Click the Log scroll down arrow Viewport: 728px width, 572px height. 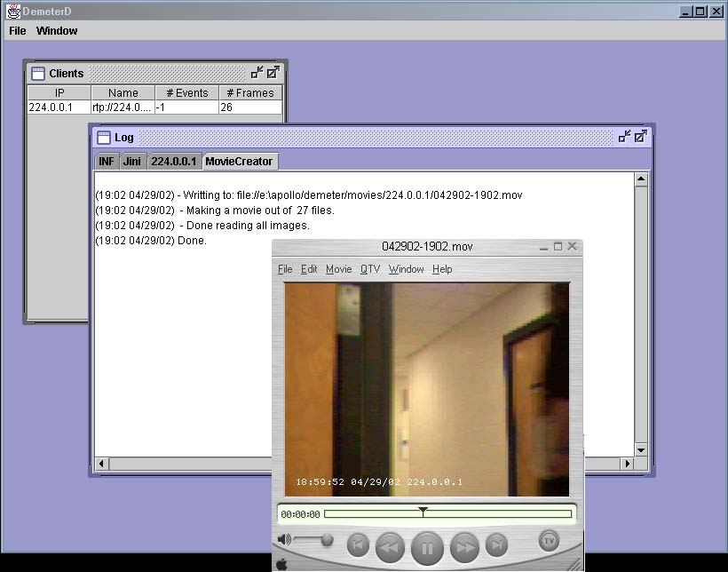click(x=641, y=449)
